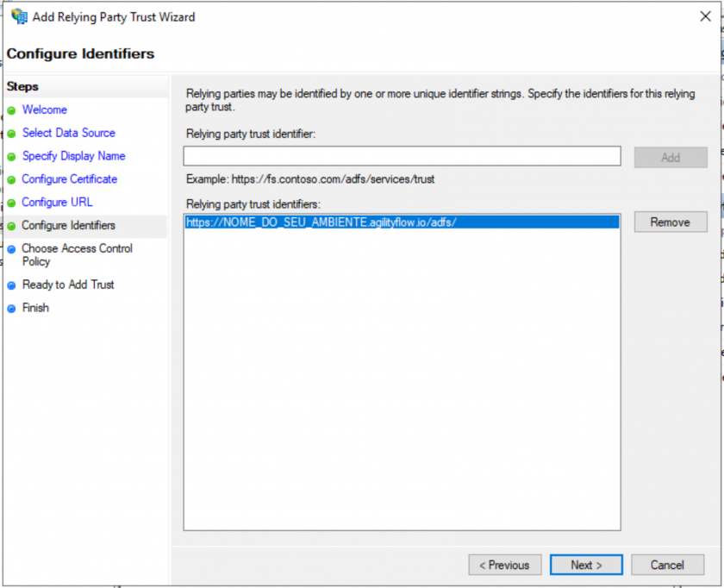The width and height of the screenshot is (724, 588).
Task: Go back with the Previous button
Action: [505, 565]
